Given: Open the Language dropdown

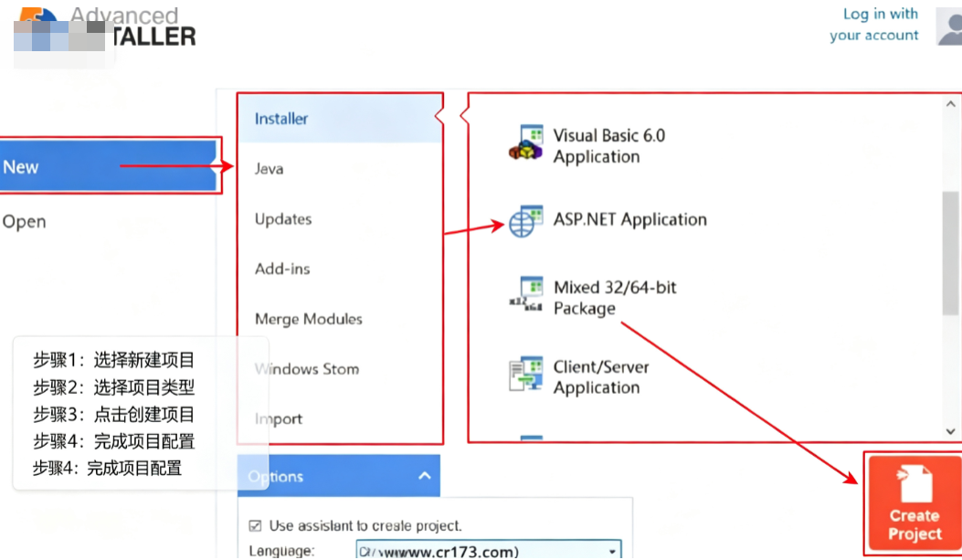Looking at the screenshot, I should (x=489, y=550).
